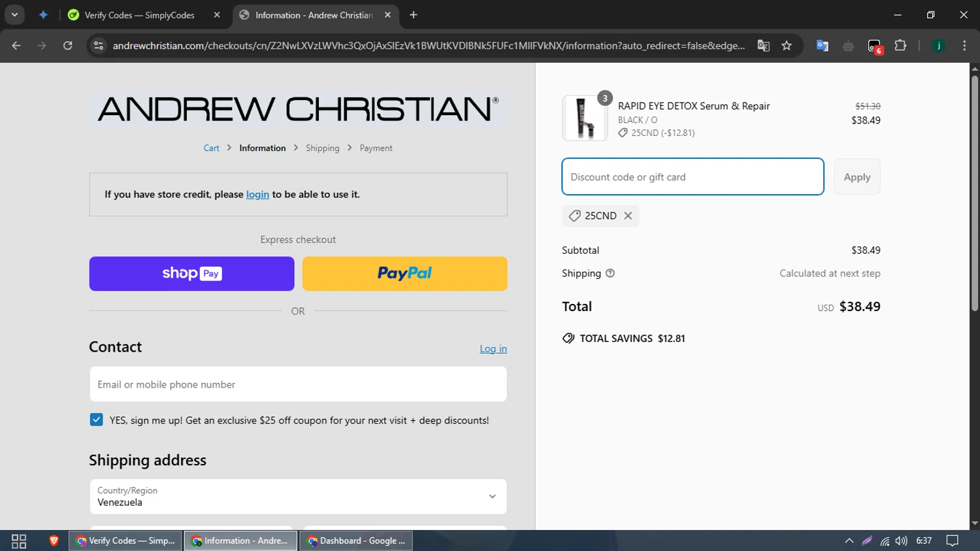Click the store credit login link
Viewport: 980px width, 551px height.
257,194
